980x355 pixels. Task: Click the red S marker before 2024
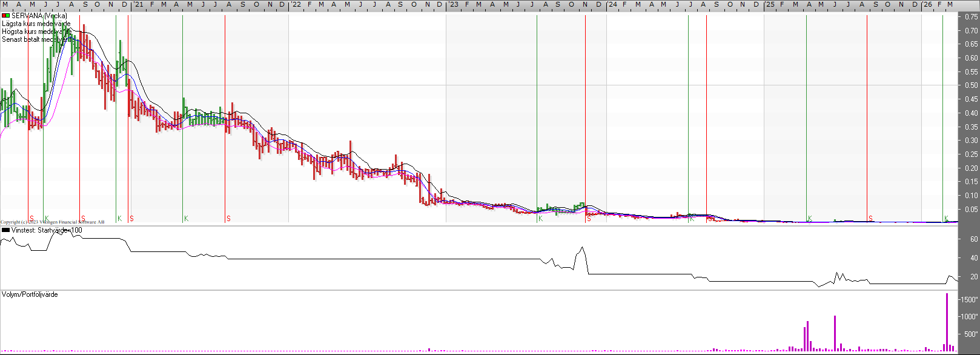point(589,219)
